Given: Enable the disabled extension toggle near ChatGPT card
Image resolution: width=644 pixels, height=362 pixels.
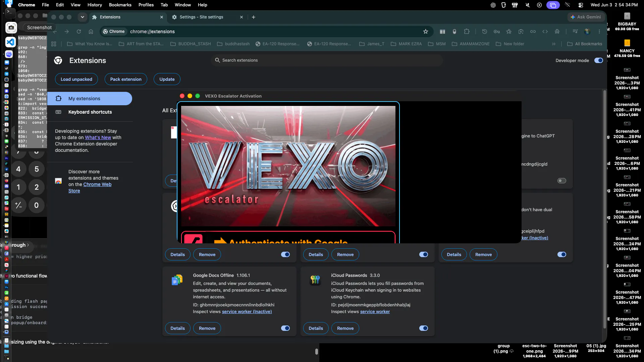Looking at the screenshot, I should (562, 181).
